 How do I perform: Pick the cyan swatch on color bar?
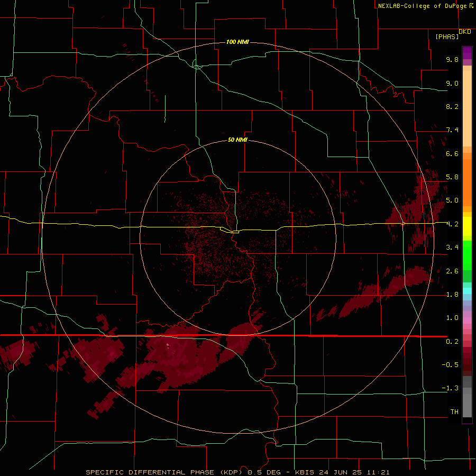467,291
